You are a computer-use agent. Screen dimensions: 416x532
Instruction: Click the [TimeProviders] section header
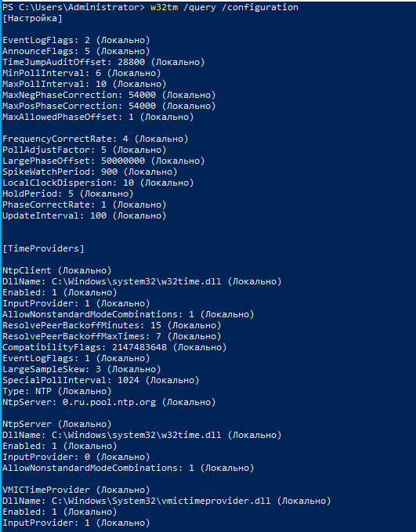pyautogui.click(x=43, y=248)
